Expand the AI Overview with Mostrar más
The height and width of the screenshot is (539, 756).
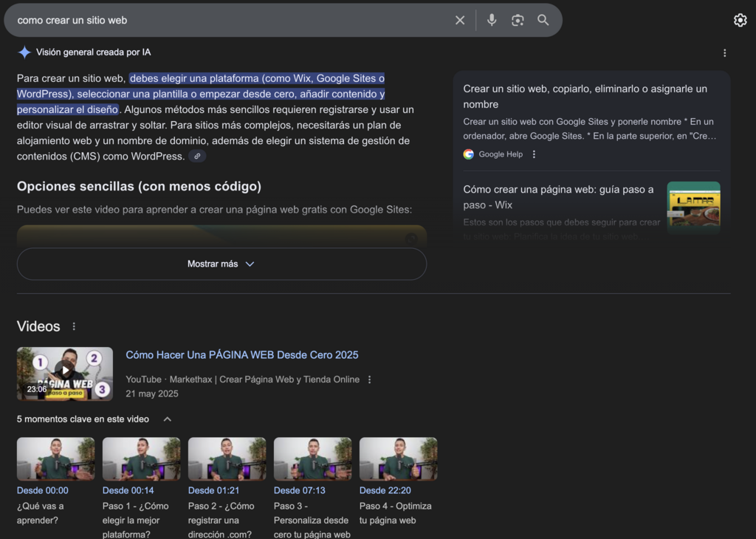[x=221, y=263]
